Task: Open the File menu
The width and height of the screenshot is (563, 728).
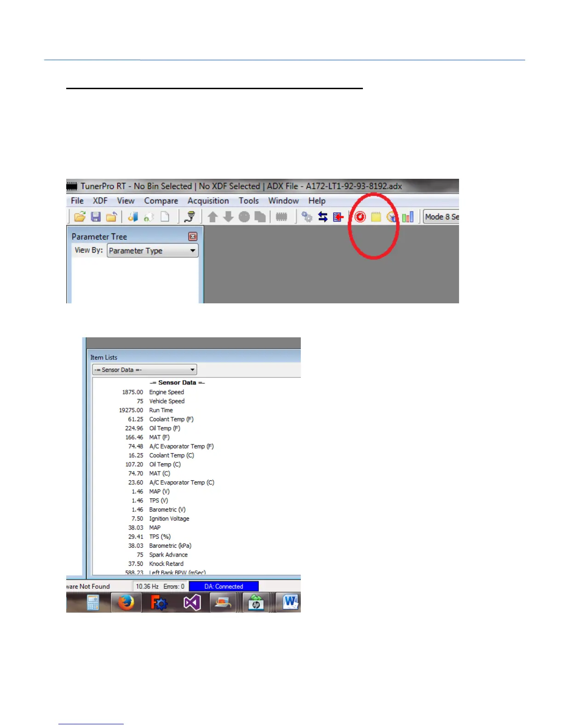Action: click(x=77, y=201)
